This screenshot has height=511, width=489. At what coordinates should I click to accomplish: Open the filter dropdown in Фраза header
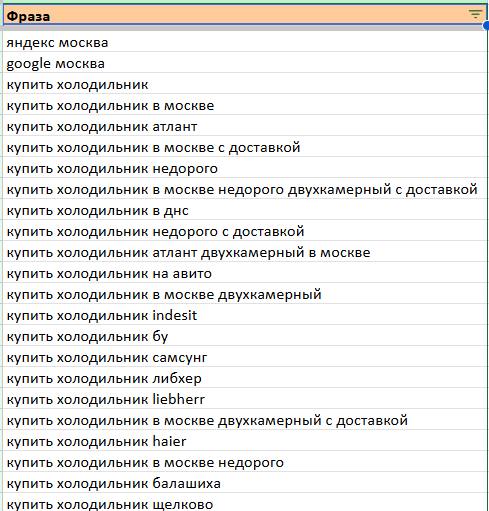[x=475, y=14]
